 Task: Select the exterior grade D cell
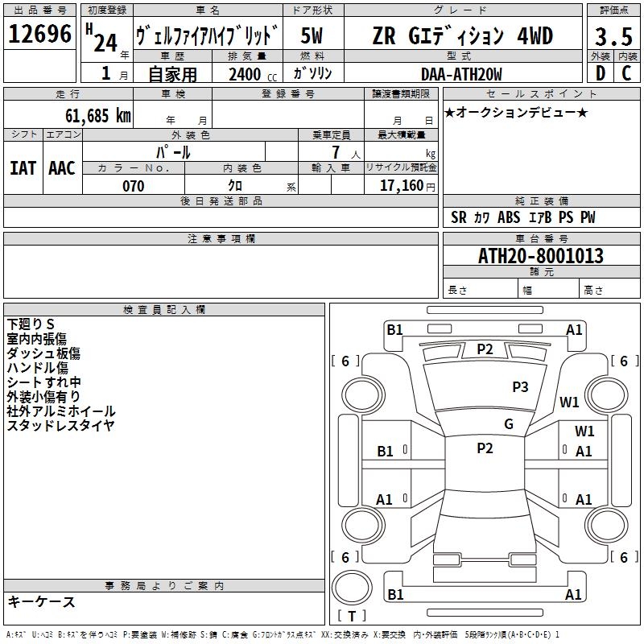(601, 73)
